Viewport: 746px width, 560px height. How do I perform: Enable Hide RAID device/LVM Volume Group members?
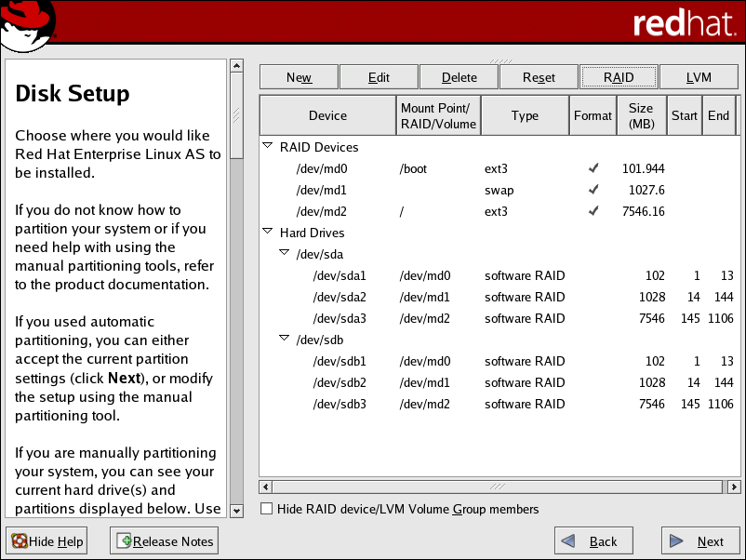click(x=266, y=509)
